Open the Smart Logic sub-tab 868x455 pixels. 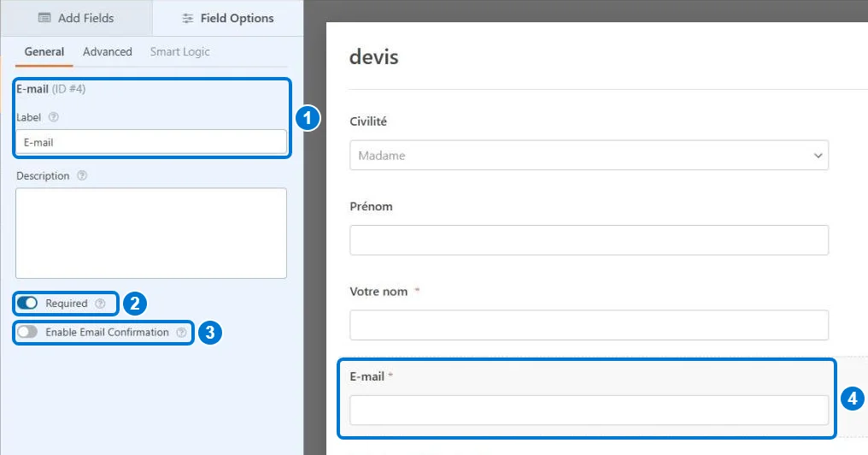180,51
